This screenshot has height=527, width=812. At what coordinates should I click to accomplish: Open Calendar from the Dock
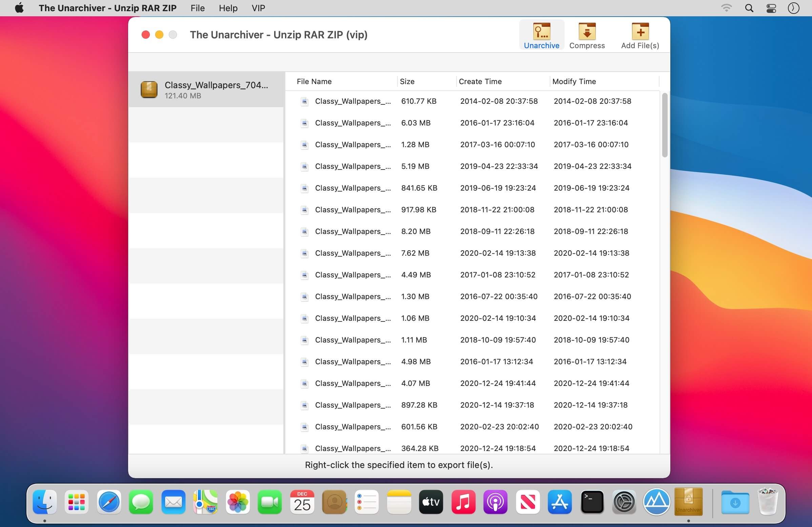(x=302, y=502)
